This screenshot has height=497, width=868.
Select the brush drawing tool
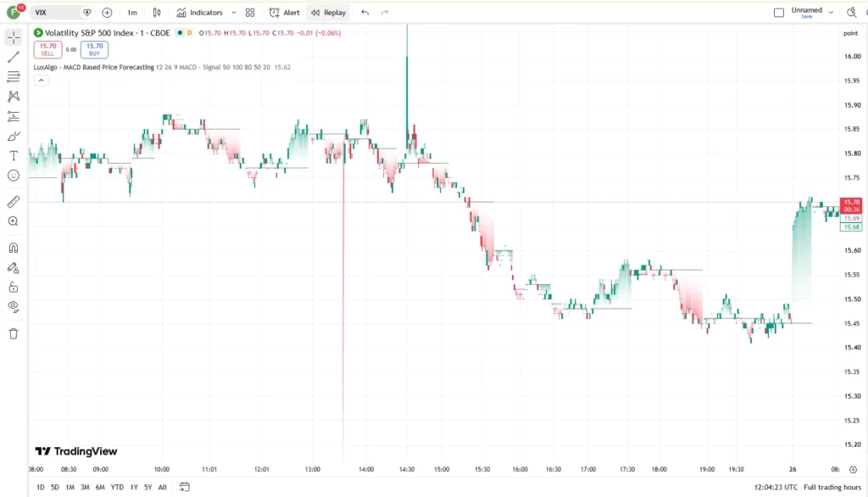14,137
